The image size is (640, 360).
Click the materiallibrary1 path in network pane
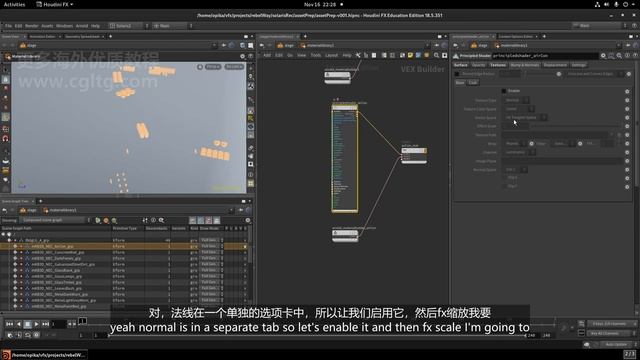click(317, 45)
